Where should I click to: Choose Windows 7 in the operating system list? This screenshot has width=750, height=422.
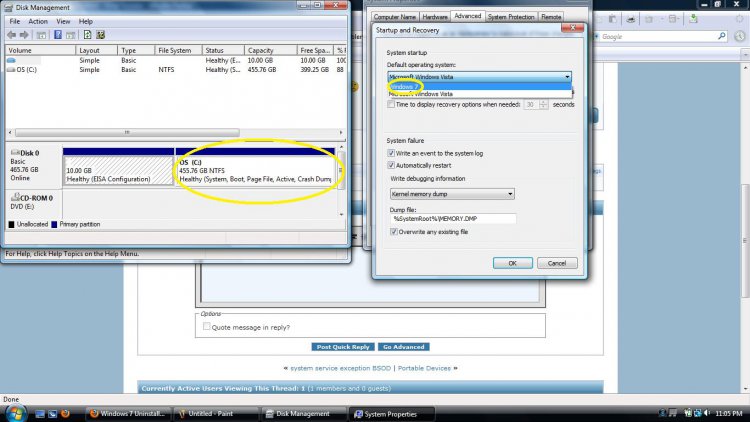click(479, 87)
